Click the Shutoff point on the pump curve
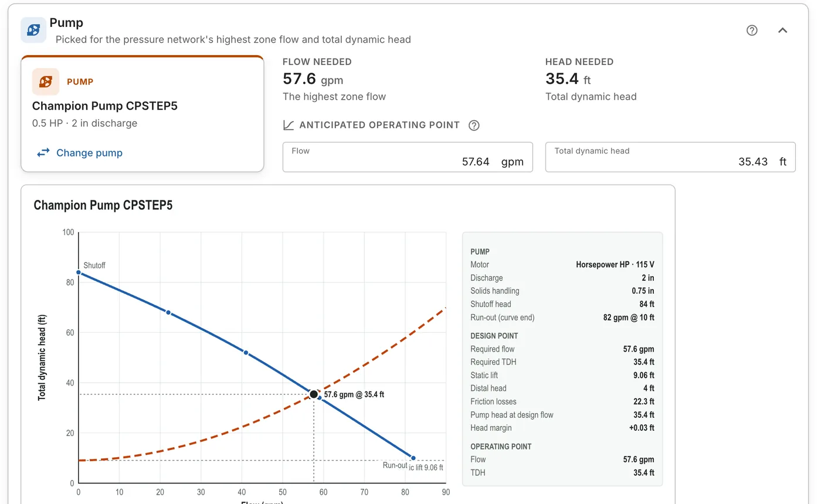821x504 pixels. click(79, 272)
